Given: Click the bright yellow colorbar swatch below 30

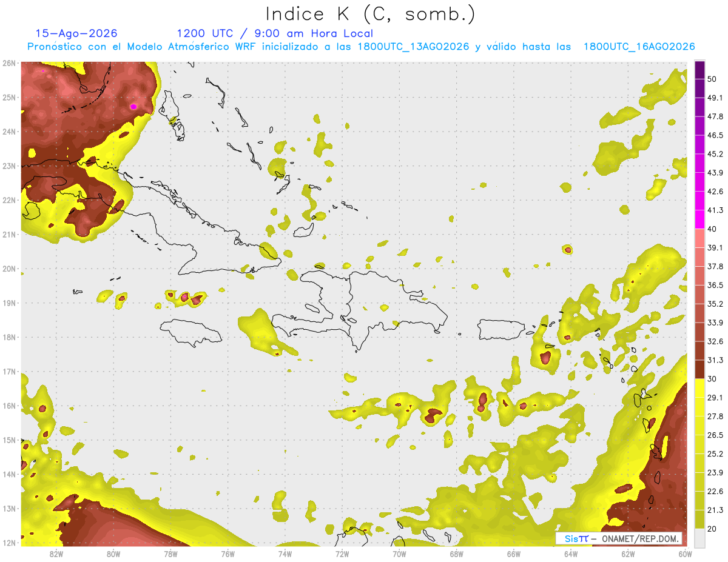Looking at the screenshot, I should [x=699, y=388].
